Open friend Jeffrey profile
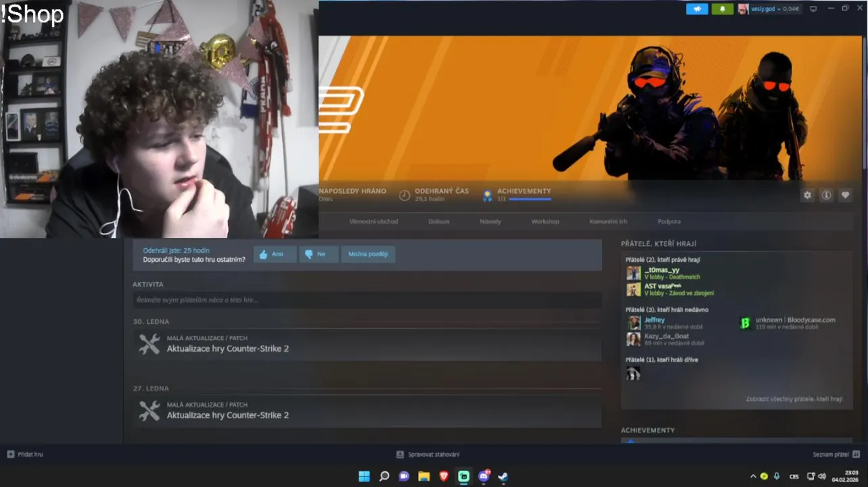Screen dimensions: 868x487 654,320
